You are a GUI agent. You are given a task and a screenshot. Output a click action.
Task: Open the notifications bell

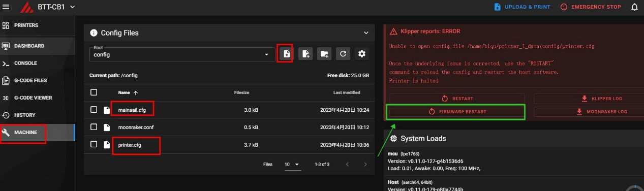coord(634,7)
